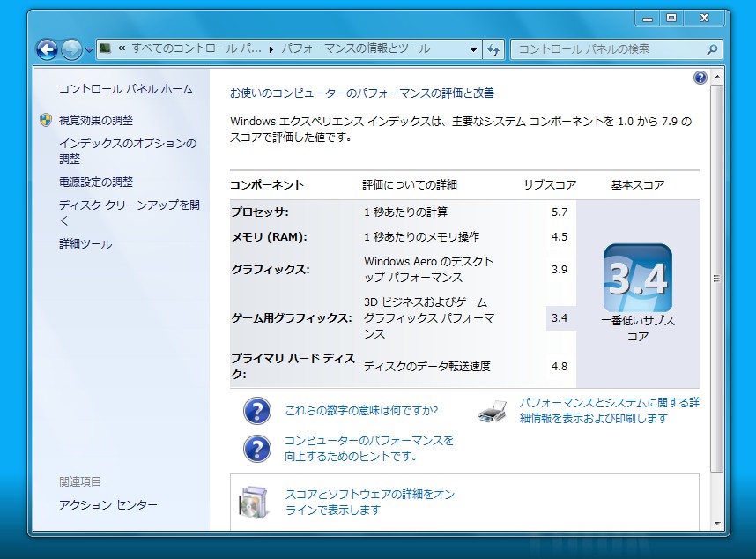Expand breadcrumb arrow after すべてのコントロール パ...

point(271,49)
